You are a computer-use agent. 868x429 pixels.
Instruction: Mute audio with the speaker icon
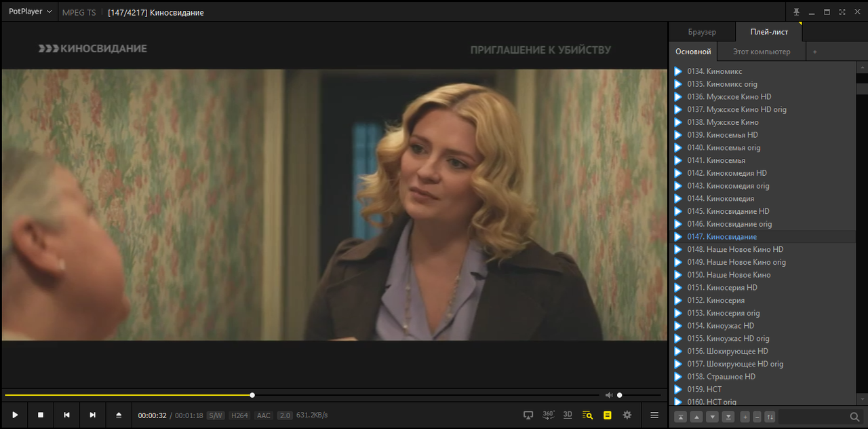609,395
